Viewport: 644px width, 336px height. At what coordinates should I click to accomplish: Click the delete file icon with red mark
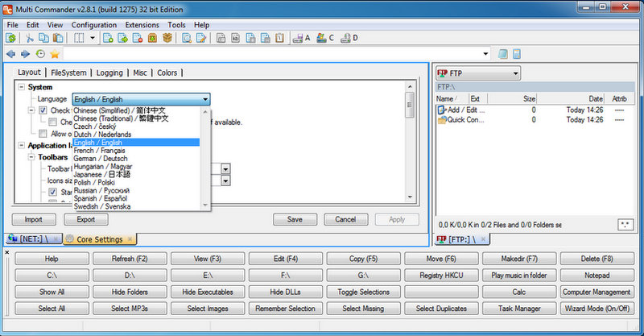click(138, 38)
